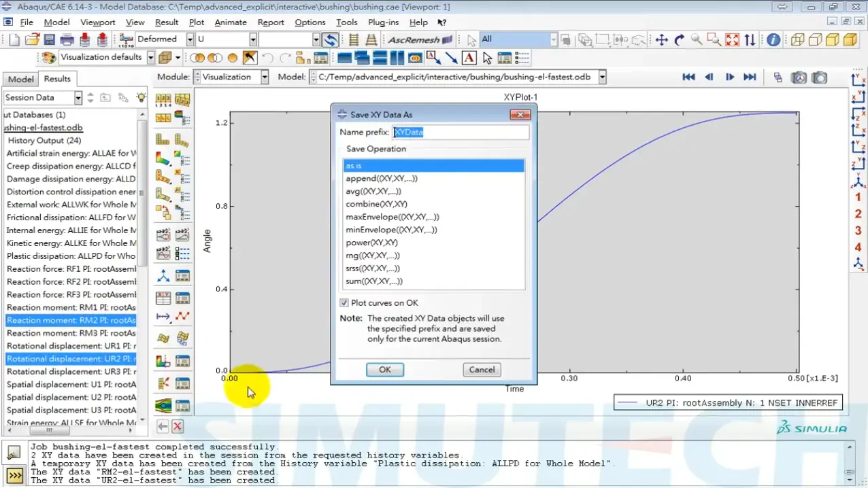Select Rotational displacement: UR2 history output
Viewport: 868px width, 488px height.
pyautogui.click(x=71, y=359)
